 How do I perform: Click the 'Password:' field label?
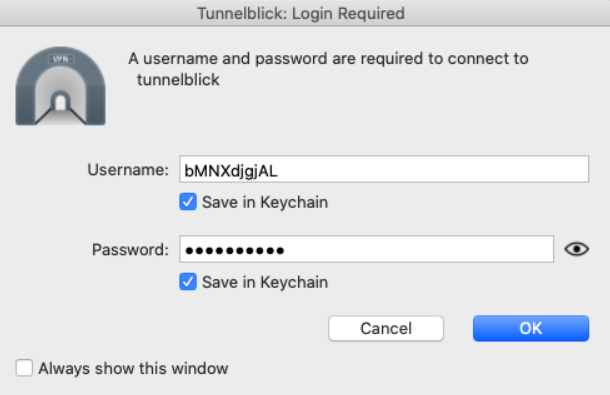point(130,249)
